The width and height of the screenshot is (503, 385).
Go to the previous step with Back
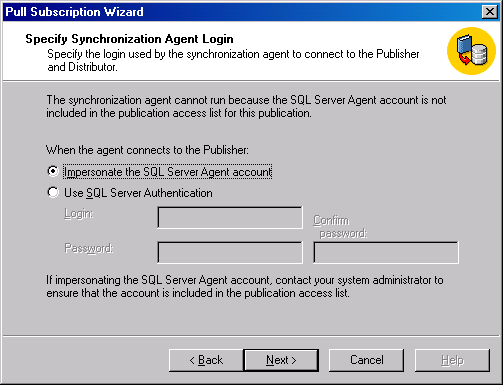206,360
